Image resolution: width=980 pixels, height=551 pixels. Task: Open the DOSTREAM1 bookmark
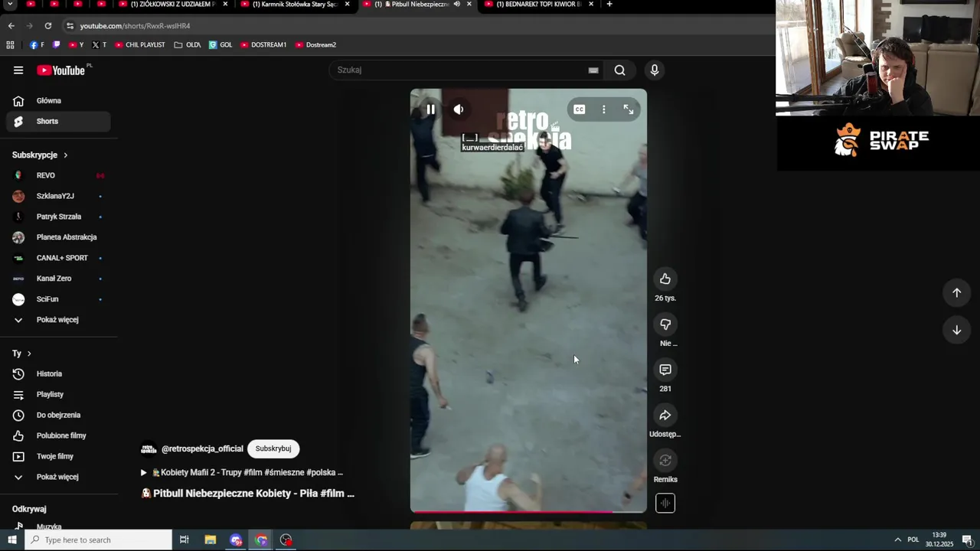(x=263, y=45)
